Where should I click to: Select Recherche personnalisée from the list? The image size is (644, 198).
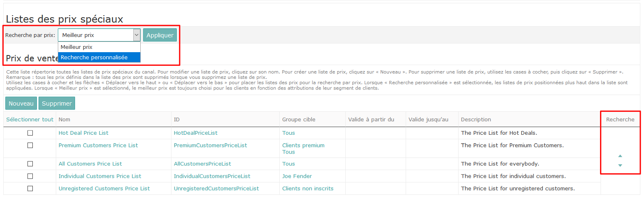[x=94, y=58]
